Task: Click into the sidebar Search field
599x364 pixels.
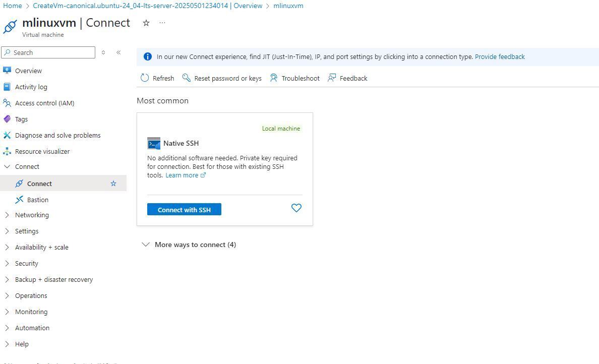Action: [48, 52]
